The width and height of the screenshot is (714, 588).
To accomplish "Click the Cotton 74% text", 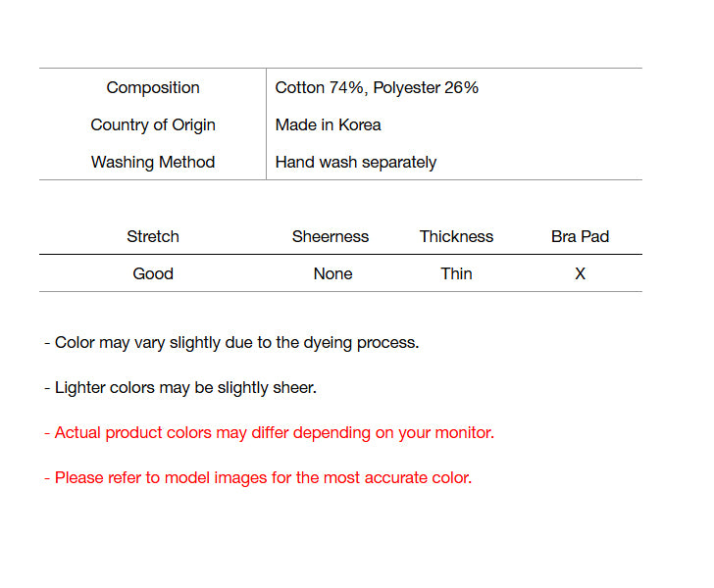I will click(x=320, y=88).
